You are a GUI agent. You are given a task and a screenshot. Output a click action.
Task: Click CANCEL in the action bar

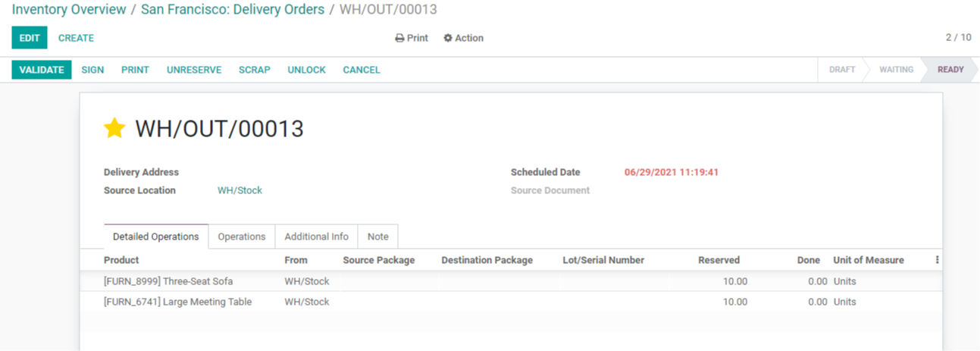point(362,70)
